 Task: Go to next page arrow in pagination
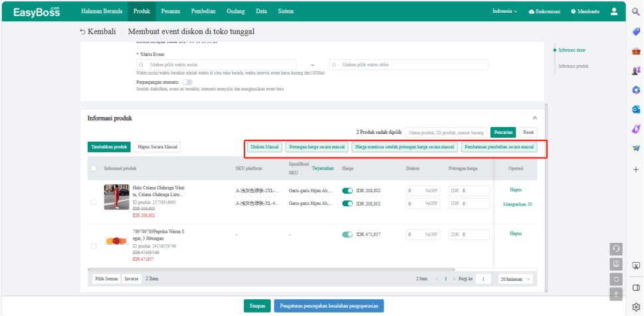pos(454,279)
